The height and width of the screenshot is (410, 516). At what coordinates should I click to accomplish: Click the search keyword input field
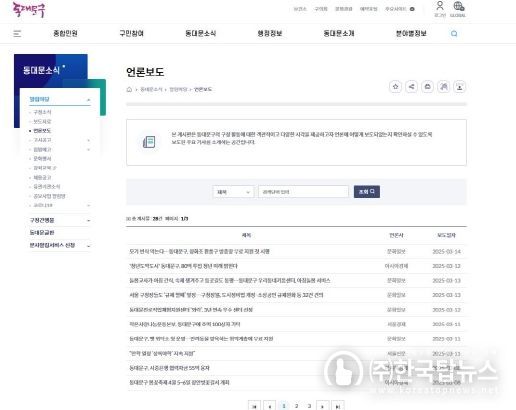click(303, 192)
